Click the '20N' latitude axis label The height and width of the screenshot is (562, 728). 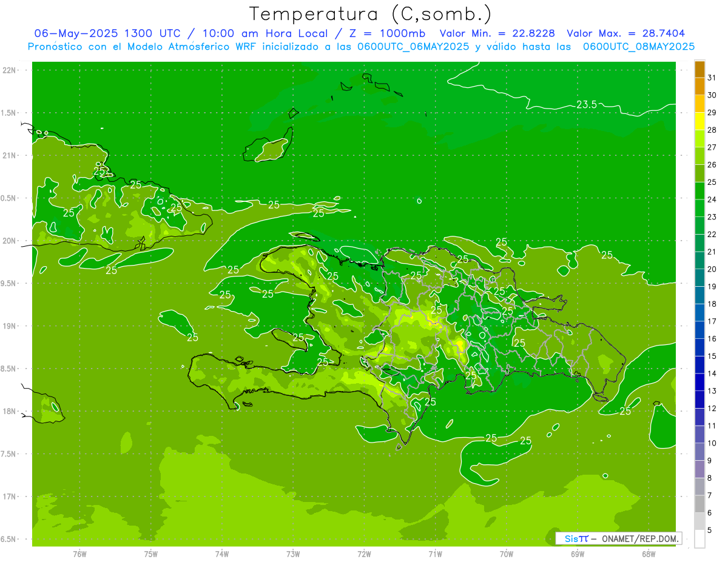8,241
